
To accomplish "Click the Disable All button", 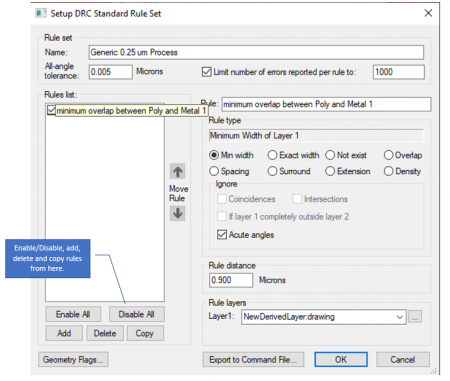I will click(x=137, y=314).
